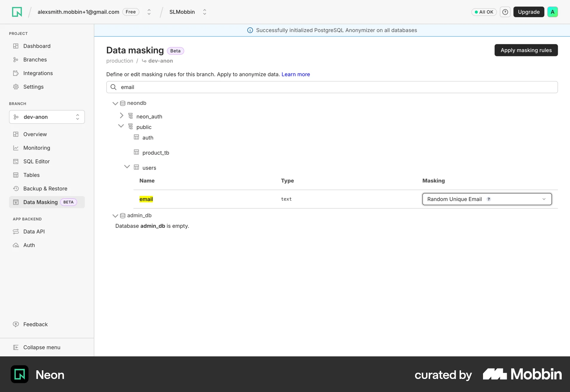Click the search magnifier icon
Screen dimensions: 570x392
[x=113, y=87]
